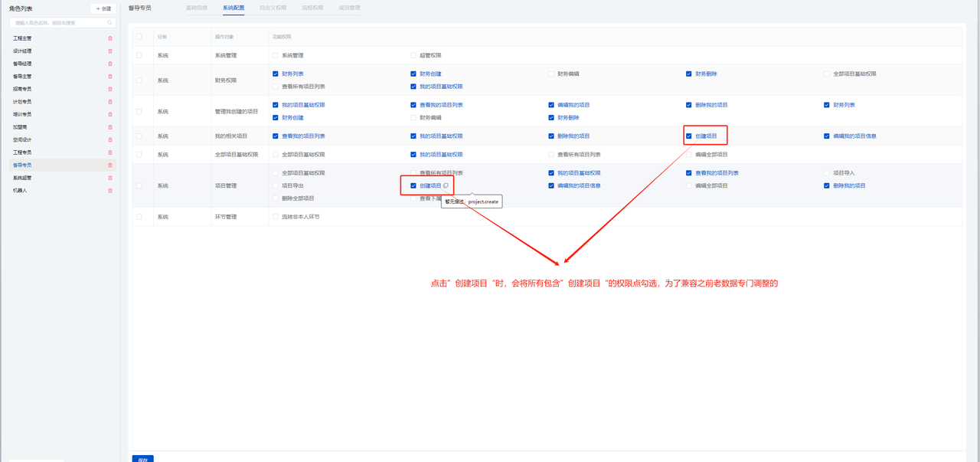The image size is (980, 462).
Task: Remove the 督导经理 role with its trash icon
Action: pyautogui.click(x=110, y=64)
